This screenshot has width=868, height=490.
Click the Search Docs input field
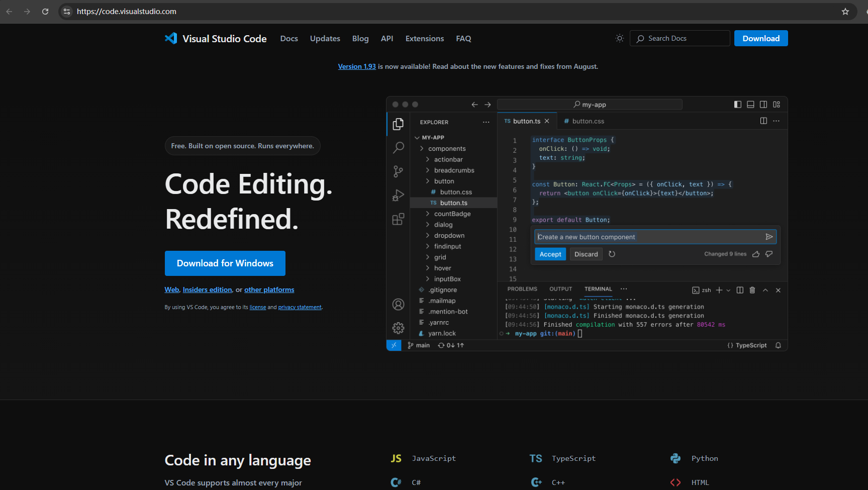(x=680, y=38)
